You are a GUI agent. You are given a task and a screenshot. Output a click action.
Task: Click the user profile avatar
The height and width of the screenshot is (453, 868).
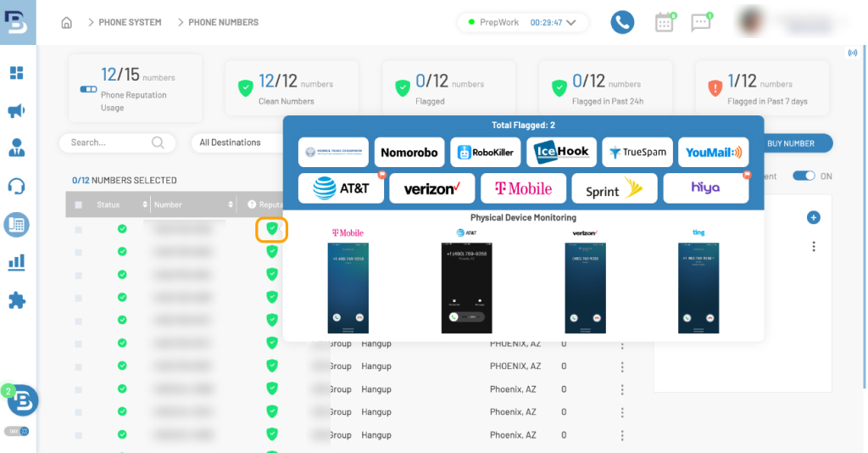751,22
